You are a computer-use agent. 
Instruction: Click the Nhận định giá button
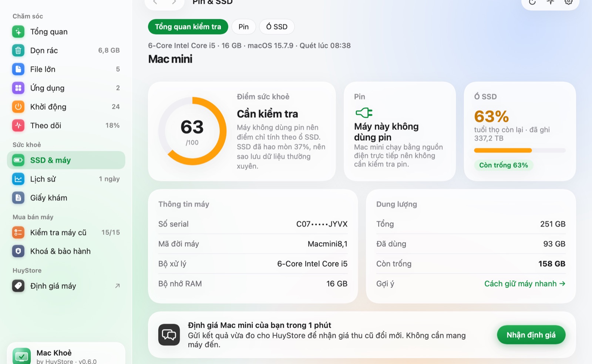pos(531,335)
